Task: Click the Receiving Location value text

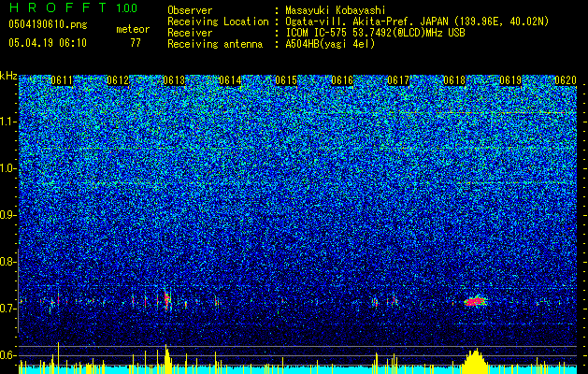Action: pyautogui.click(x=417, y=22)
